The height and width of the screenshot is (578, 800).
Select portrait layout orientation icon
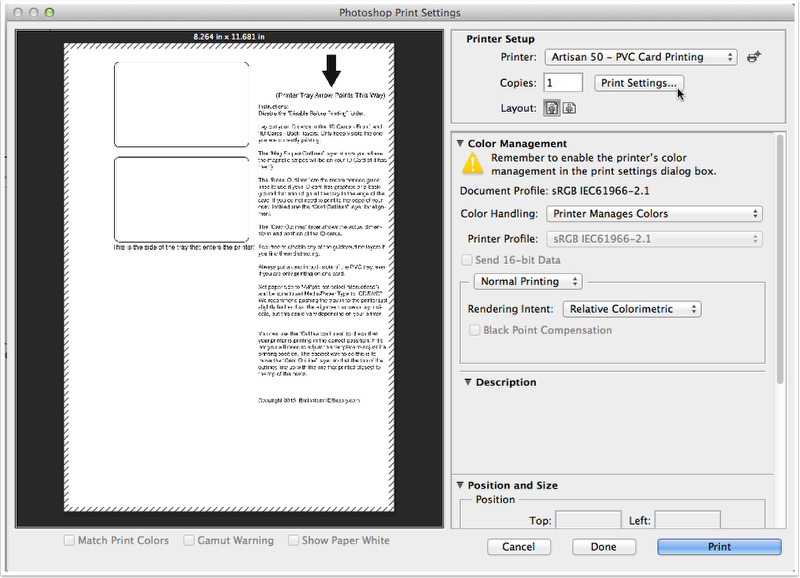[x=552, y=108]
